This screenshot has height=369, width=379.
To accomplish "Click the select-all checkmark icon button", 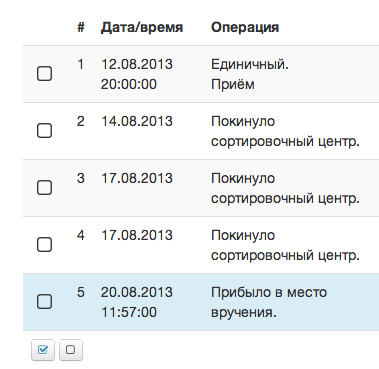I will 43,350.
